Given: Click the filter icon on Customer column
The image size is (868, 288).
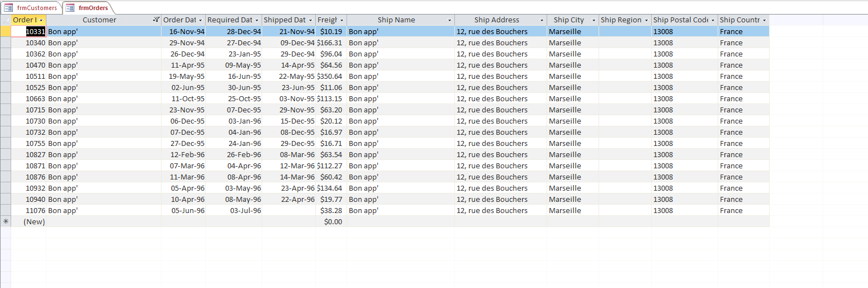Looking at the screenshot, I should click(x=156, y=20).
